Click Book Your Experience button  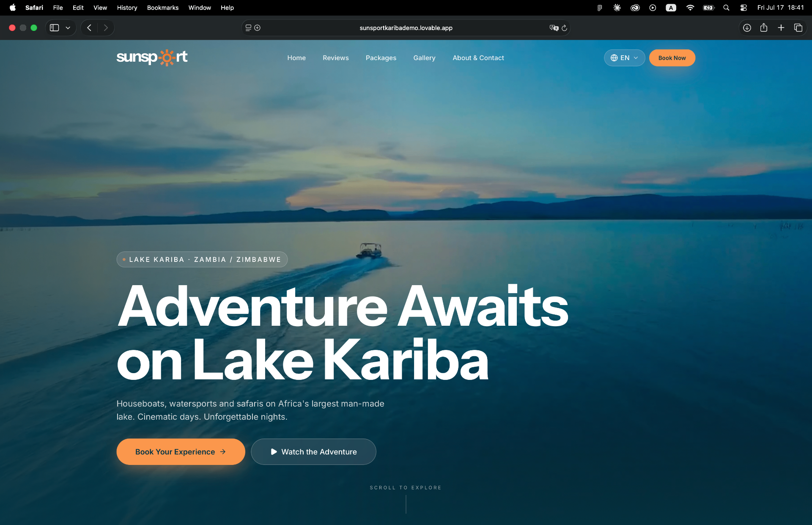point(181,452)
